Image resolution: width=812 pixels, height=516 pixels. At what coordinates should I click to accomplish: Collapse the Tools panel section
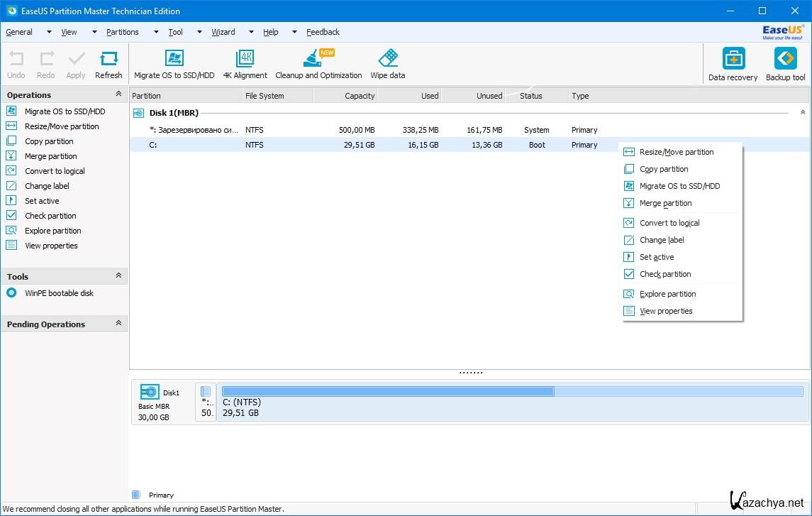[x=118, y=276]
